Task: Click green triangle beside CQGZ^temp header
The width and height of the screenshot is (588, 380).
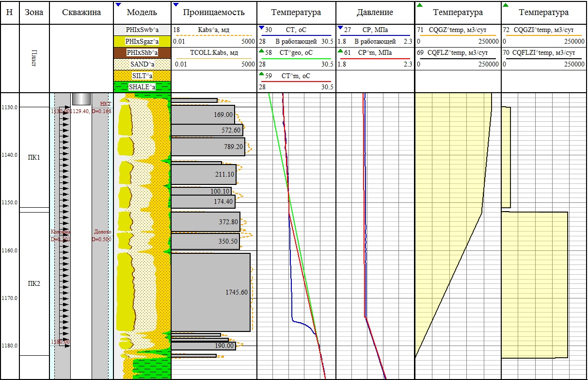Action: point(419,5)
